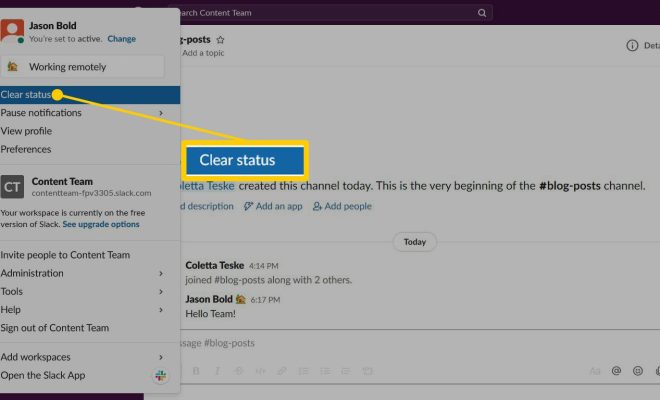
Task: Click the add description link
Action: (207, 206)
